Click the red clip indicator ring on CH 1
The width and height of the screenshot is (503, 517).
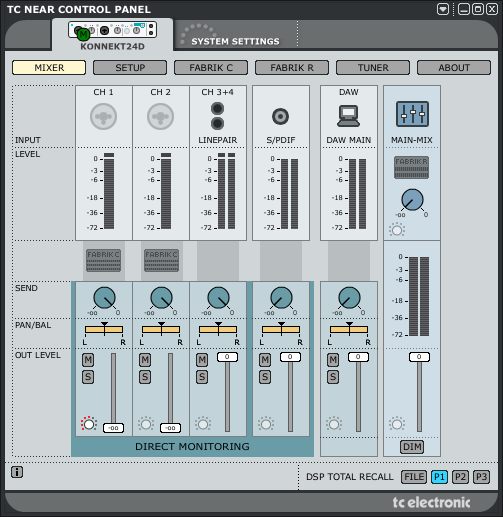click(x=89, y=424)
